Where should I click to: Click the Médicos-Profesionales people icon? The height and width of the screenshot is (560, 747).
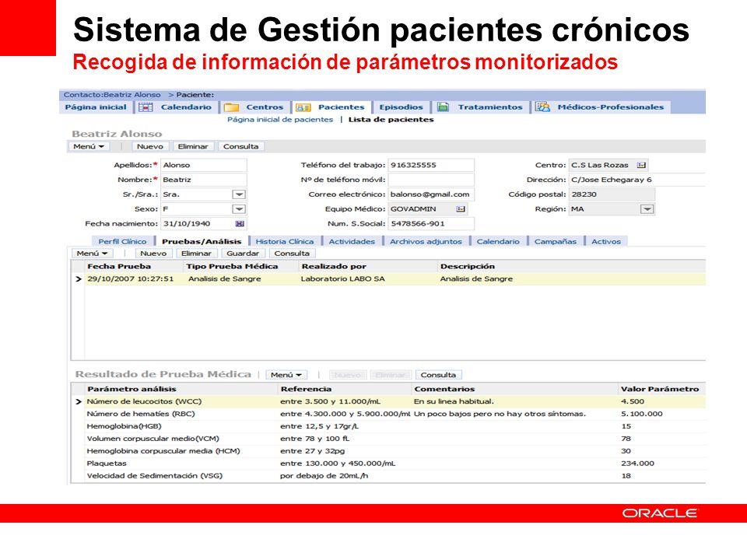tap(542, 107)
